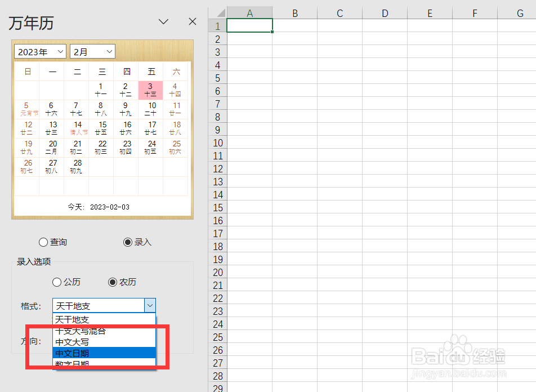
Task: Select February 20 (二月) date
Action: point(51,148)
